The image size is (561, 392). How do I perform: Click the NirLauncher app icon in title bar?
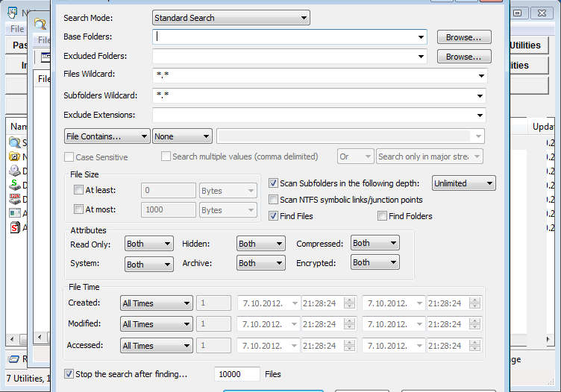click(x=12, y=13)
